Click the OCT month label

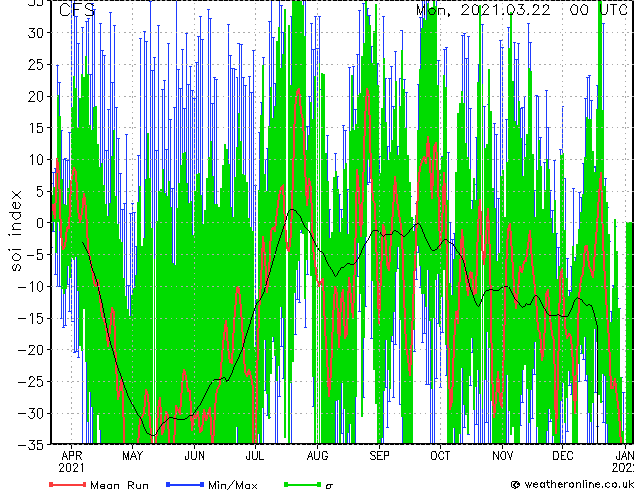[440, 456]
